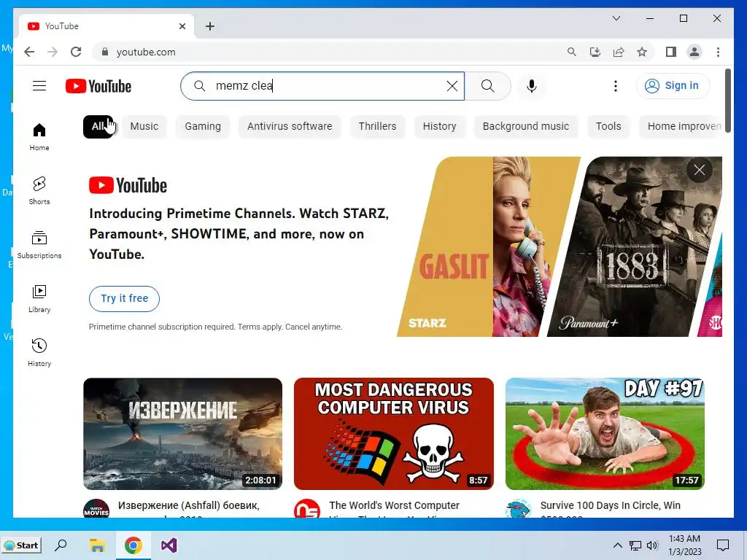Image resolution: width=747 pixels, height=560 pixels.
Task: Select the Background music chip
Action: 526,127
